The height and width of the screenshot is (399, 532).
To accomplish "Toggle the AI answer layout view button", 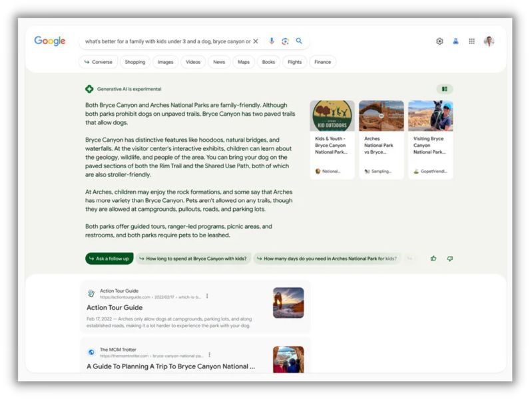I will pyautogui.click(x=445, y=89).
